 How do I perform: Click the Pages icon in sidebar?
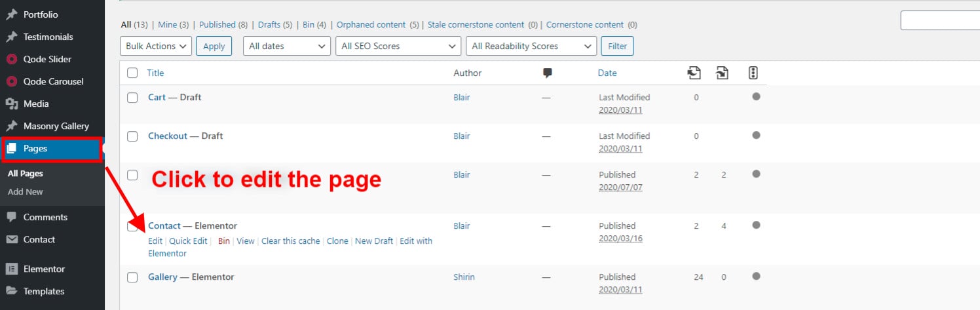(12, 149)
